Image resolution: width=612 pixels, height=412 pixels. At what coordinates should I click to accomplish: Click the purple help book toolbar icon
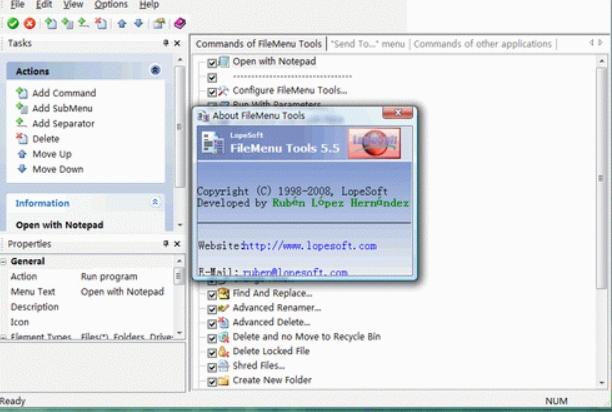tap(180, 23)
